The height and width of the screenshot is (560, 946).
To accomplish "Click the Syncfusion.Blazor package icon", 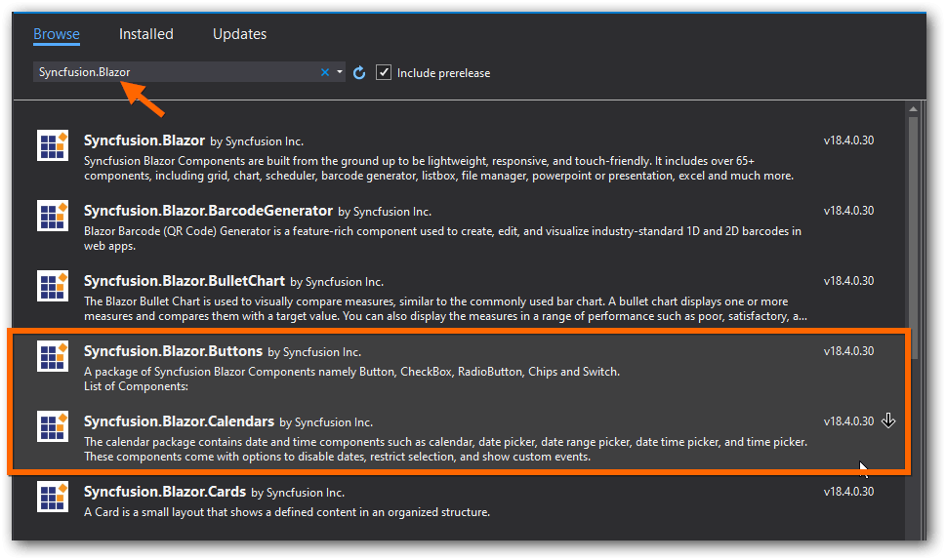I will (x=52, y=145).
